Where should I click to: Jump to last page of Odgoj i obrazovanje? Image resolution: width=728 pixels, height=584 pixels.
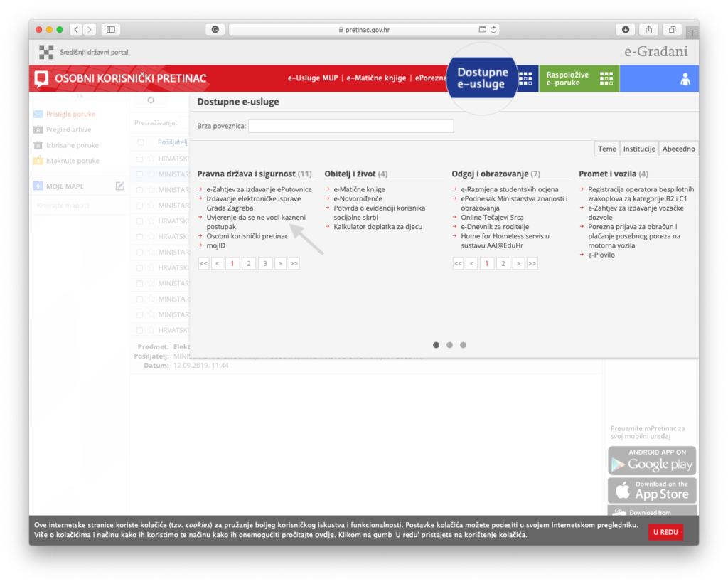click(x=532, y=263)
